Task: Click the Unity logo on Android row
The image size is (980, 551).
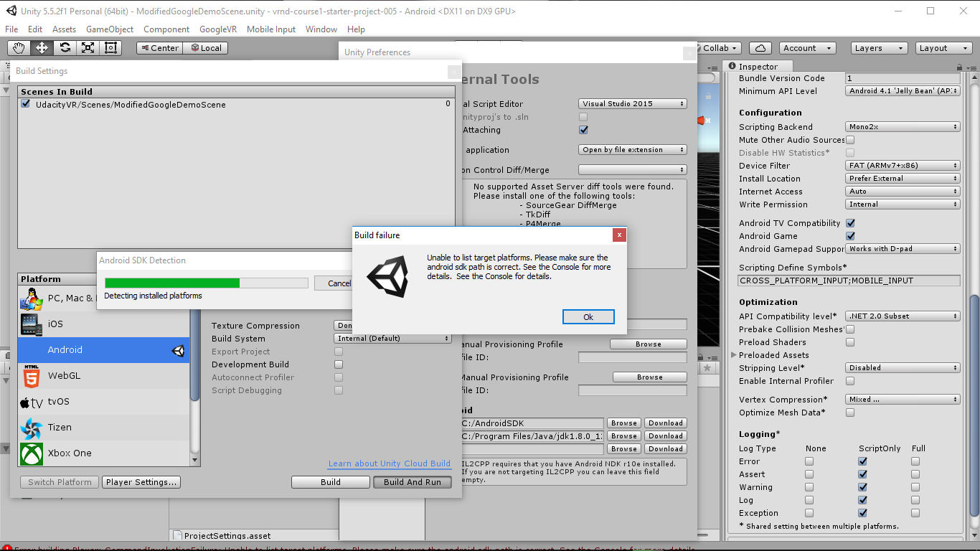Action: (178, 350)
